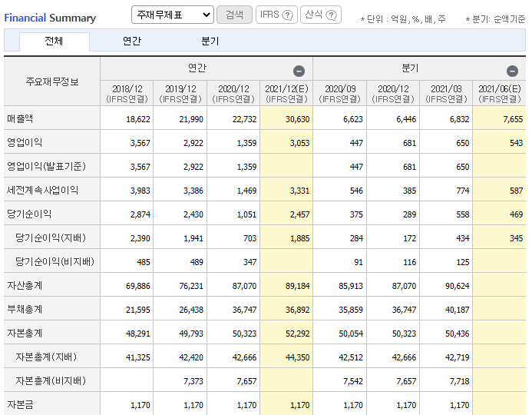532x415 pixels.
Task: Click the 2021/12(E) annual column header
Action: (286, 94)
